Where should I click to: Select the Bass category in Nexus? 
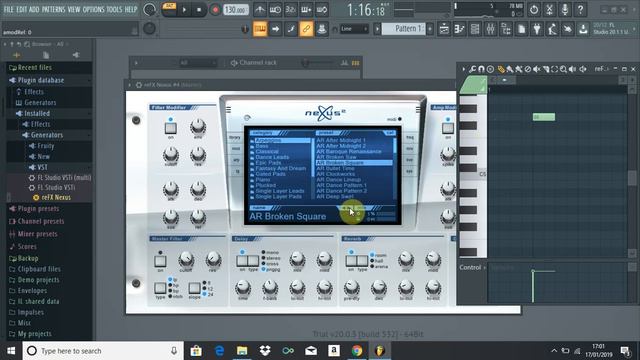(x=262, y=146)
